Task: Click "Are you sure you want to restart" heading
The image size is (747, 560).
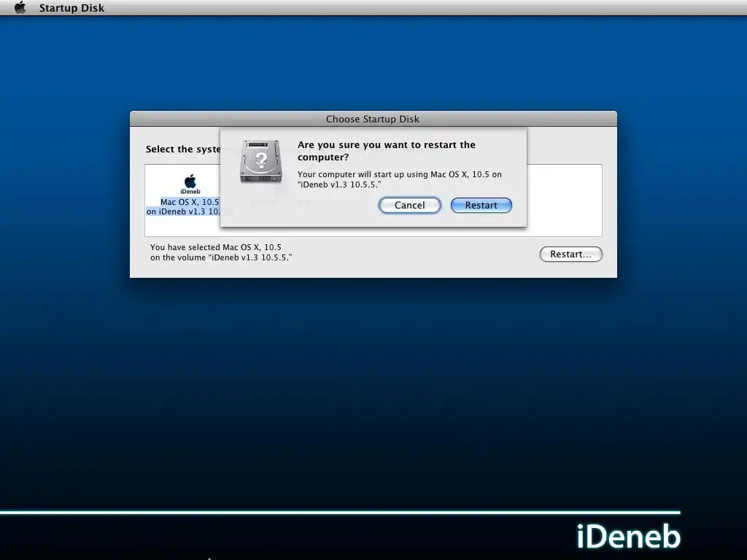Action: (387, 151)
